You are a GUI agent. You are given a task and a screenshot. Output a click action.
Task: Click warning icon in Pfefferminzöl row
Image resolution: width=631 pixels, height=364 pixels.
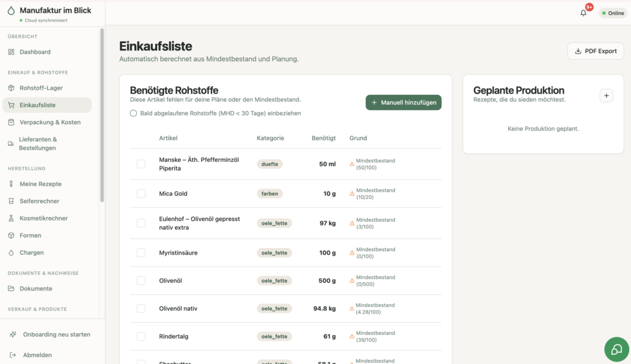352,164
